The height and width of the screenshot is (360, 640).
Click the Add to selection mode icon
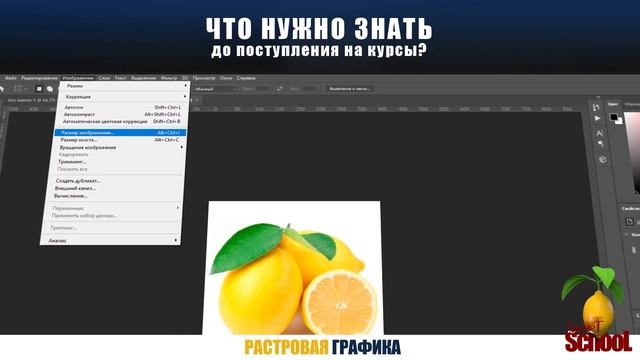[50, 89]
